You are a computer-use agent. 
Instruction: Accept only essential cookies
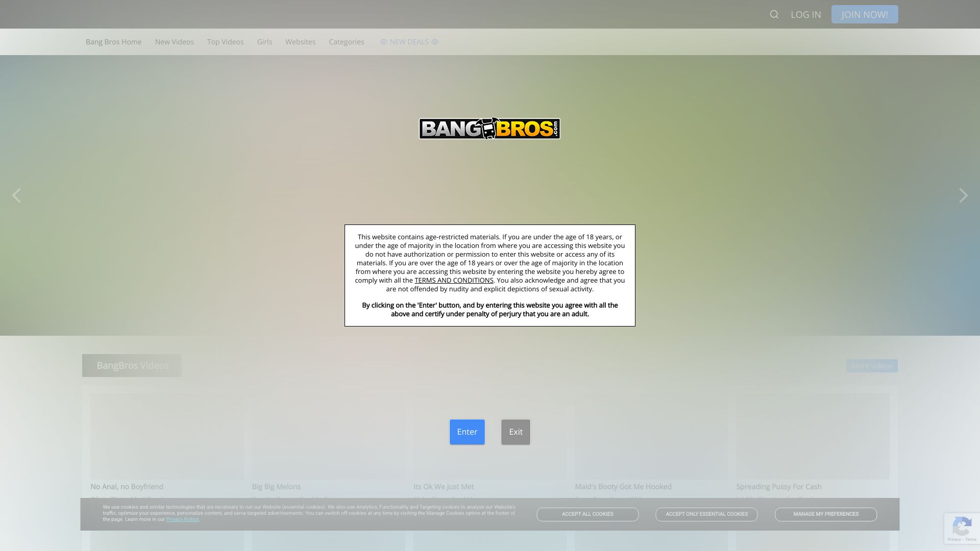coord(706,514)
